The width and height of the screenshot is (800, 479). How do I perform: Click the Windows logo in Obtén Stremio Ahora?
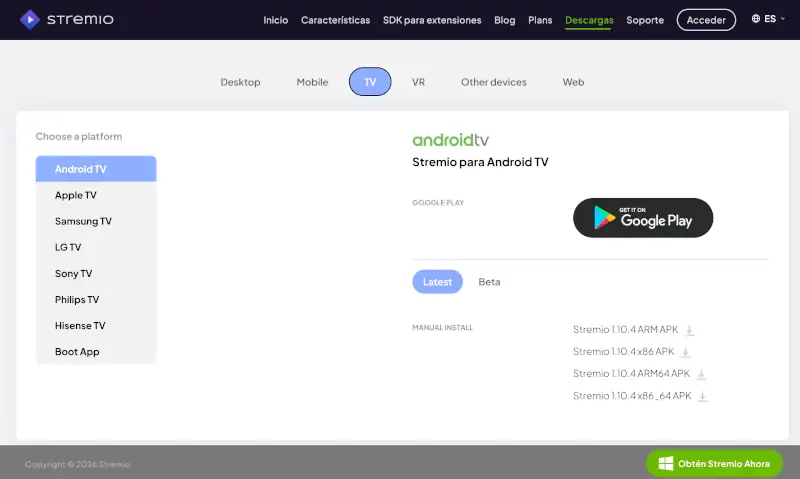[x=666, y=464]
